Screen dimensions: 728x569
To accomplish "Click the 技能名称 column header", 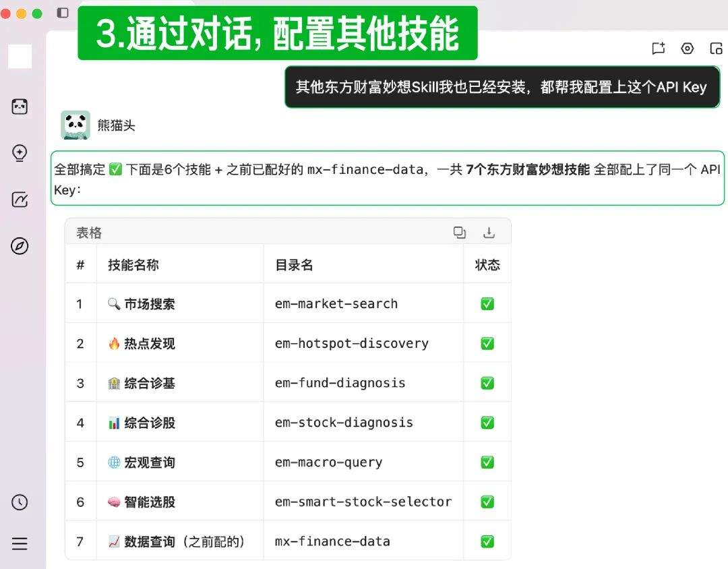I will (133, 265).
